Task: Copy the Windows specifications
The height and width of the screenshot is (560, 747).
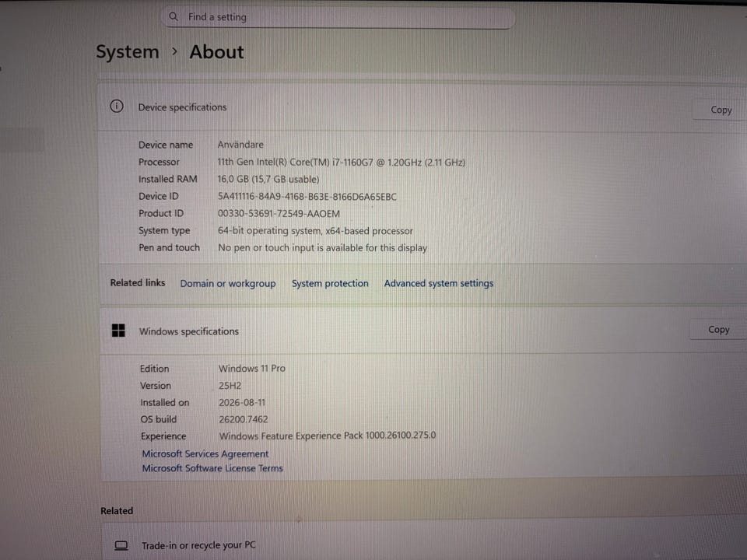Action: [718, 330]
